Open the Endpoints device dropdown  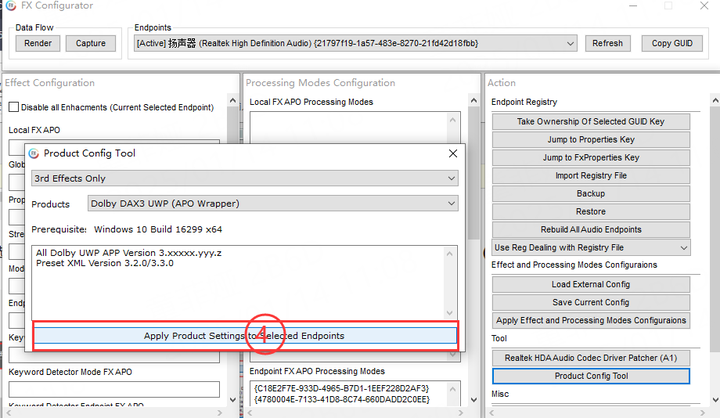[355, 43]
